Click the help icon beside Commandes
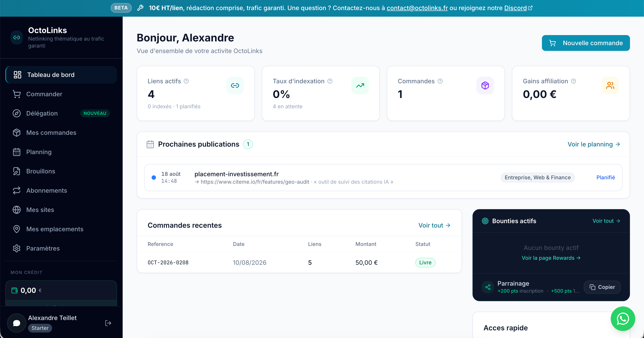Screen dimensions: 644x338 (x=440, y=81)
